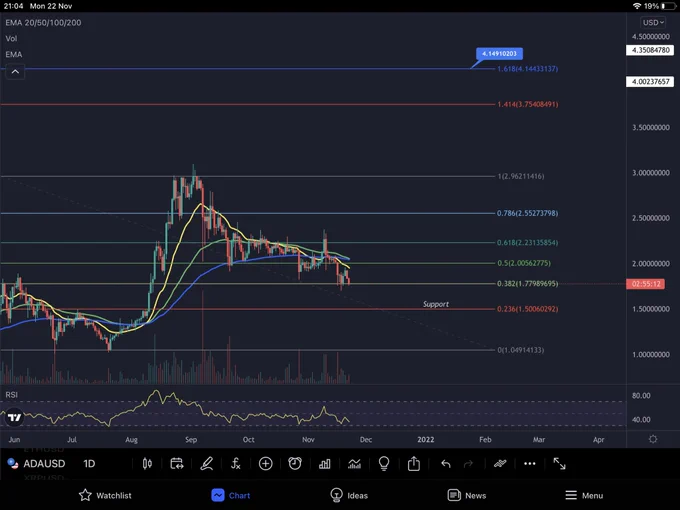Open the indicator templates chart icon
Viewport: 680px width, 510px height.
[x=354, y=464]
